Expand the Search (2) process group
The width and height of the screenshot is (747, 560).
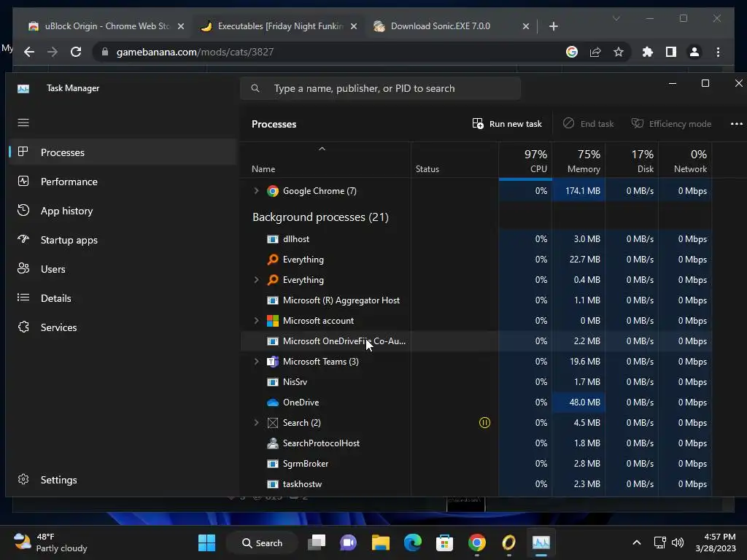click(256, 423)
